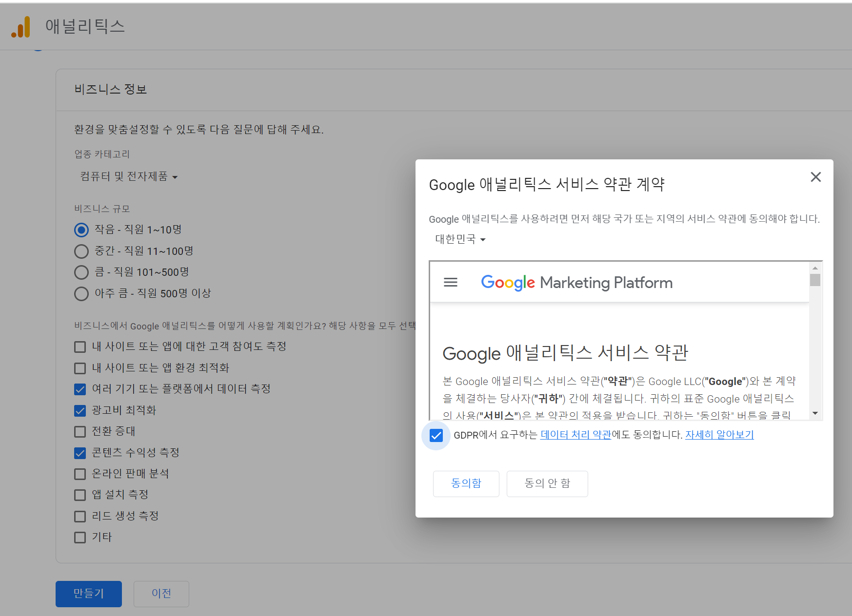Select 아주 큼 - 직원 500명 이상 option
852x616 pixels.
(81, 294)
